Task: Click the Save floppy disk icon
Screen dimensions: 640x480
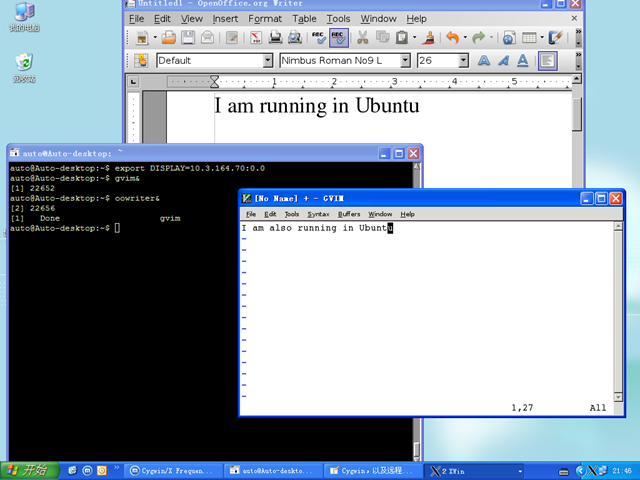Action: tap(188, 38)
